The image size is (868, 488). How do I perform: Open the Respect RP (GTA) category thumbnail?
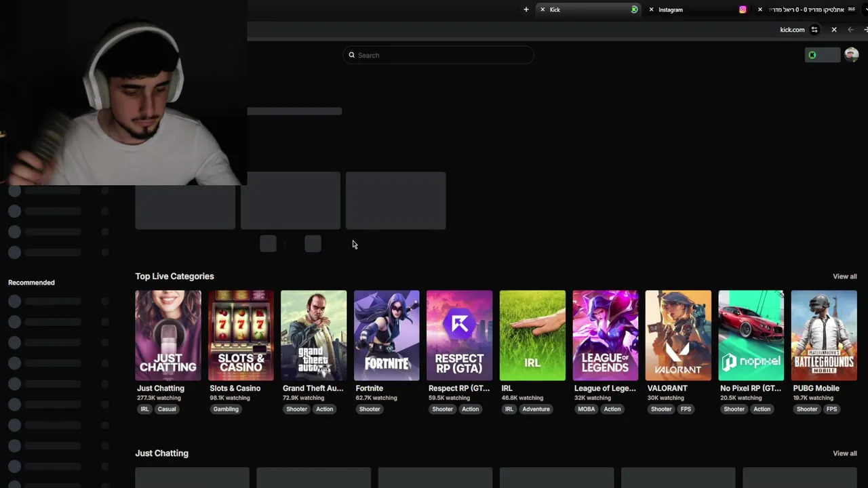pyautogui.click(x=460, y=335)
